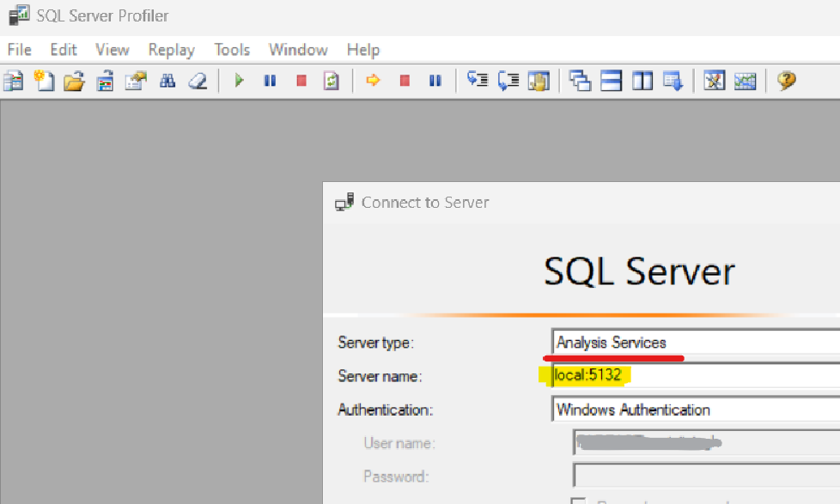The image size is (840, 504).
Task: Toggle Auto Scroll window icon
Action: (x=673, y=81)
